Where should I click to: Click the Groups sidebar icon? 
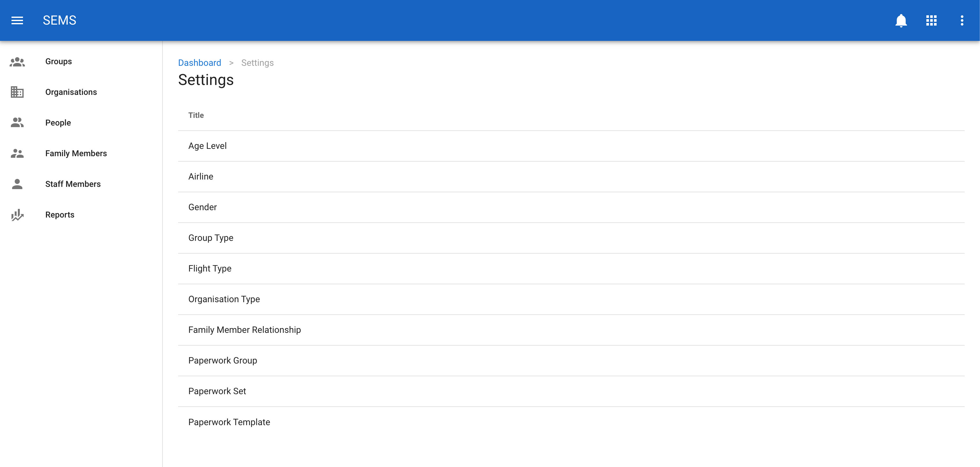click(17, 62)
